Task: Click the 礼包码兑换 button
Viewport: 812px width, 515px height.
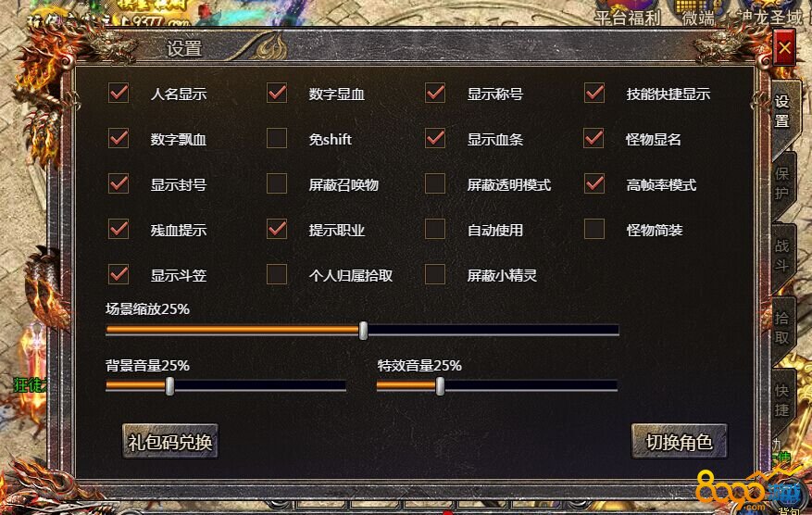Action: coord(170,442)
